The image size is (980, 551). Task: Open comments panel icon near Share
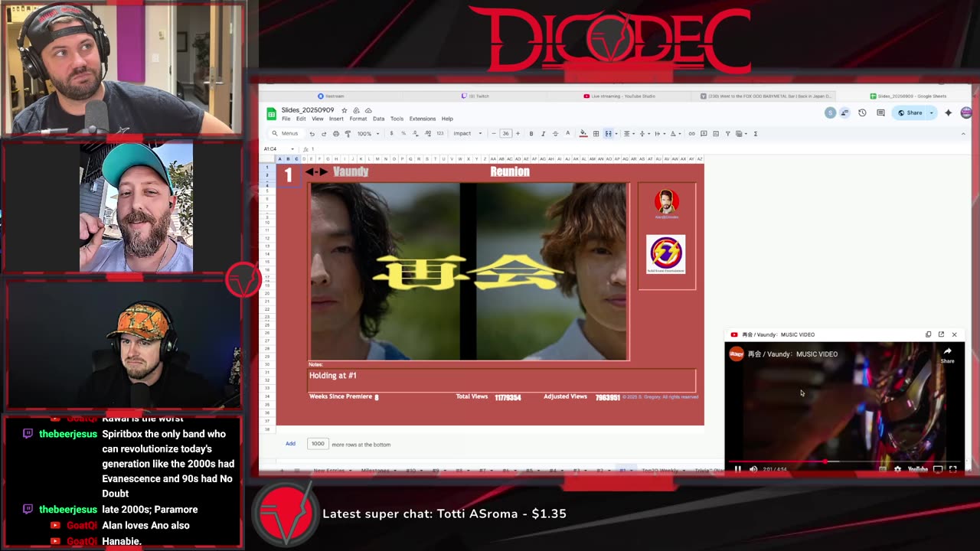point(880,112)
